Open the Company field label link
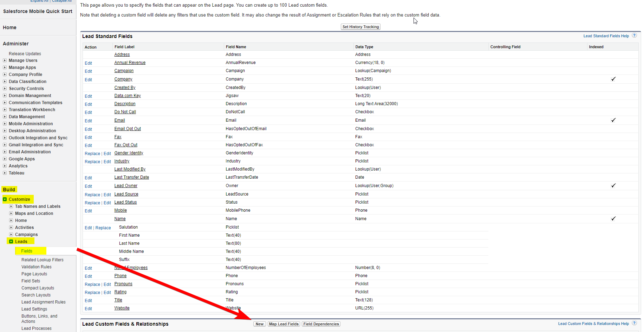Viewport: 644px width, 332px height. click(123, 79)
